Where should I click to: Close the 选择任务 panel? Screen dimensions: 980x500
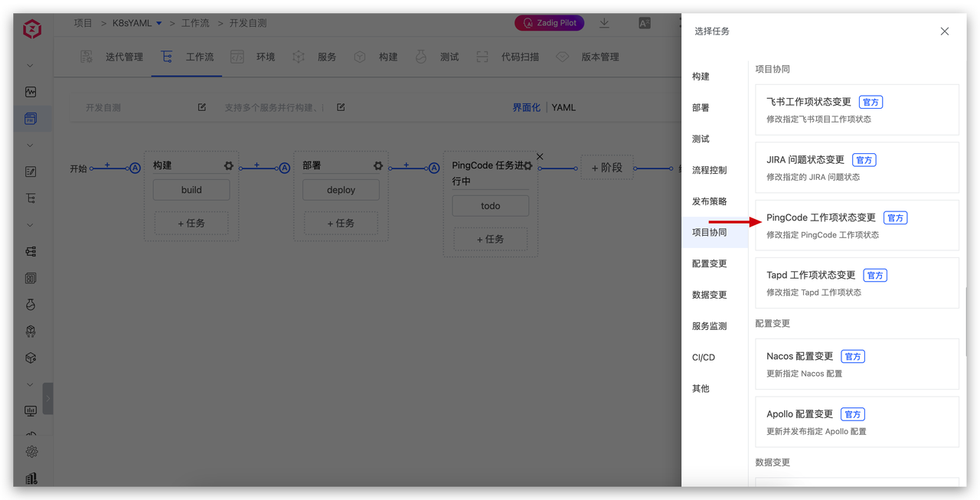tap(944, 31)
